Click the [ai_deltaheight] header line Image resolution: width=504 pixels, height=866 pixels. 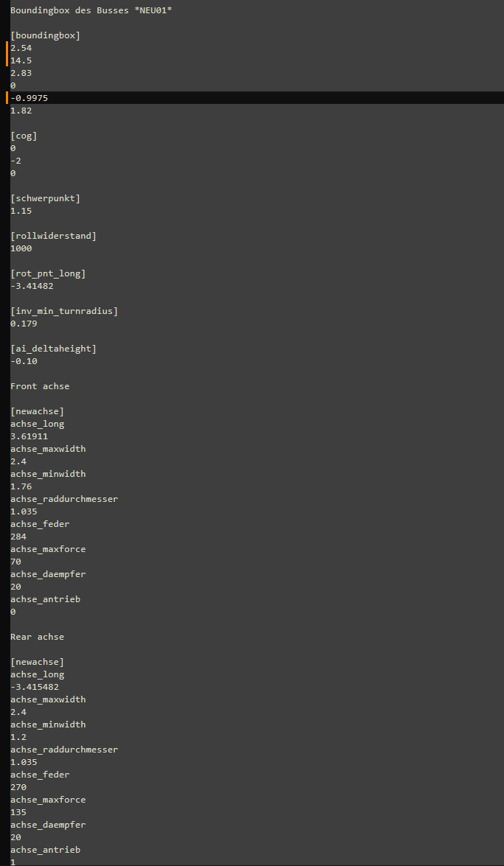[x=53, y=349]
